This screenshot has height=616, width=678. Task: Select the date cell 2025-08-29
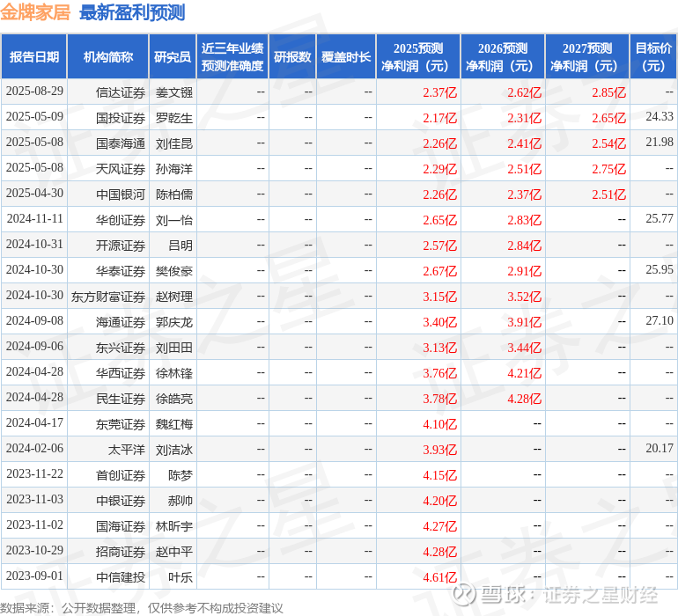point(34,92)
